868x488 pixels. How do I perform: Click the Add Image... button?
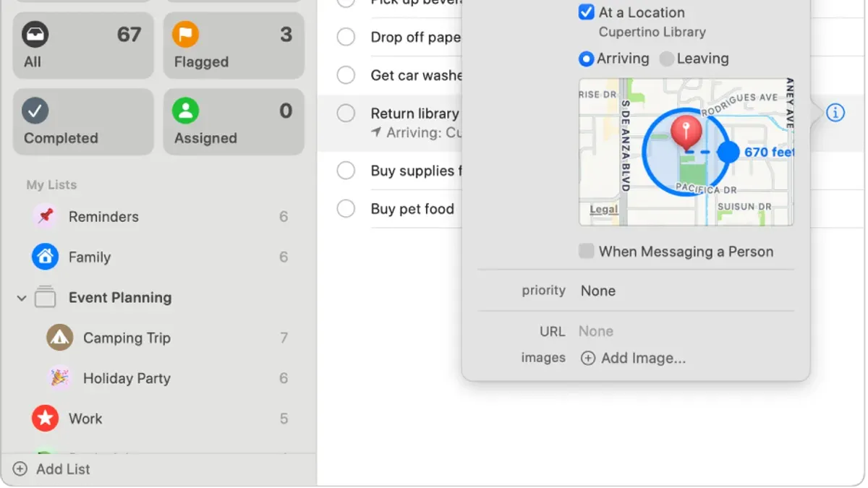point(634,359)
